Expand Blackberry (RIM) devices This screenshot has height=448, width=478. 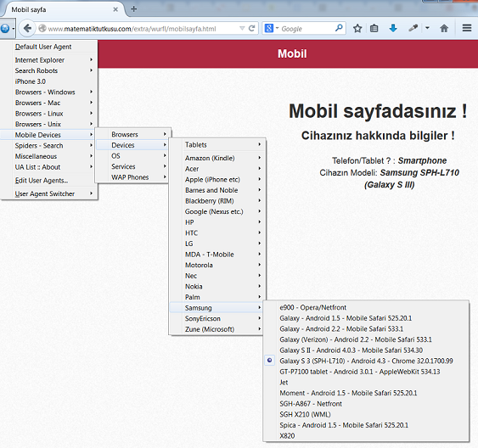click(x=217, y=201)
